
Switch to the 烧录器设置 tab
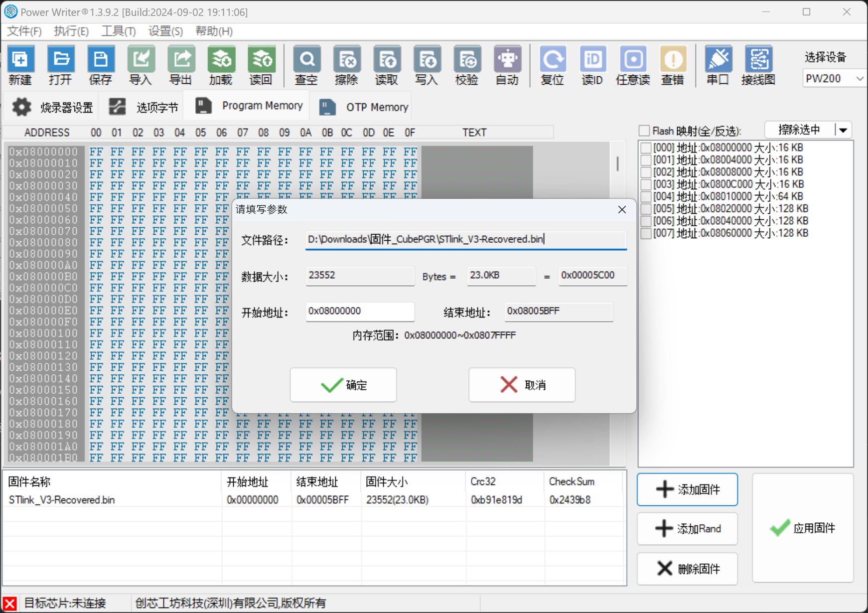pos(51,107)
